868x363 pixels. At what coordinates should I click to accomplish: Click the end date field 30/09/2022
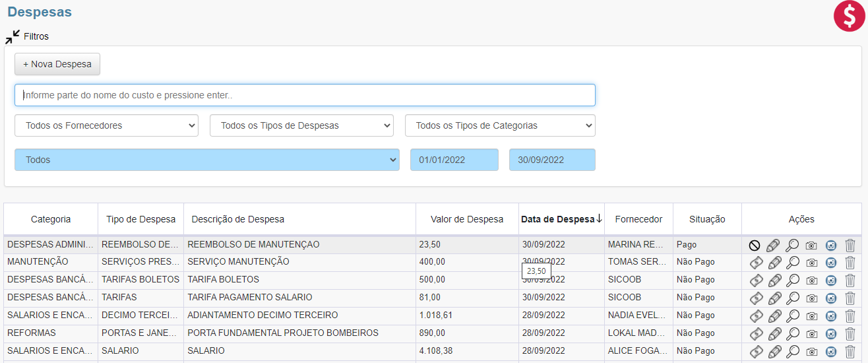pyautogui.click(x=552, y=160)
